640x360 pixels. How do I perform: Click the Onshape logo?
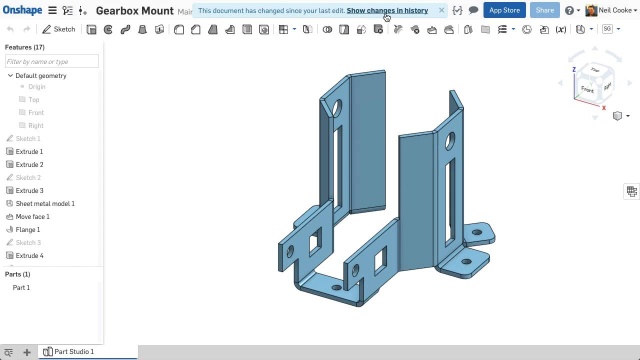[x=22, y=10]
